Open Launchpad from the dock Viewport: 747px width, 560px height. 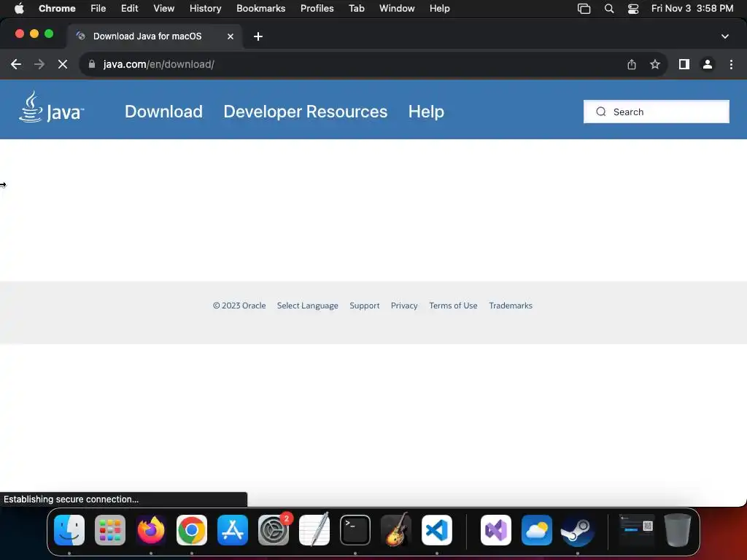pyautogui.click(x=110, y=530)
